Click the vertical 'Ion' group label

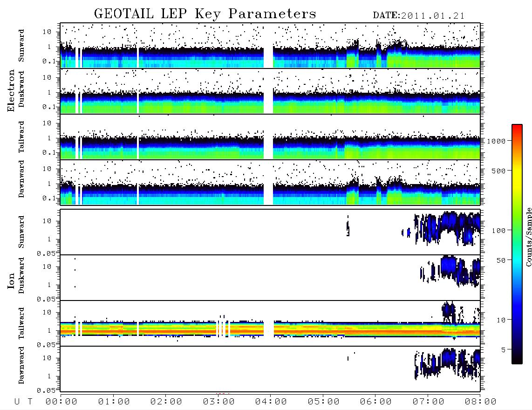[11, 280]
